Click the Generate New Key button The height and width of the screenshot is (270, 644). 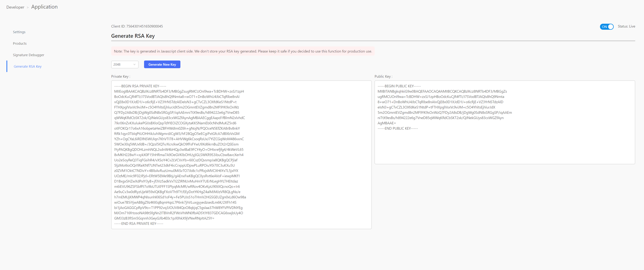coord(162,64)
